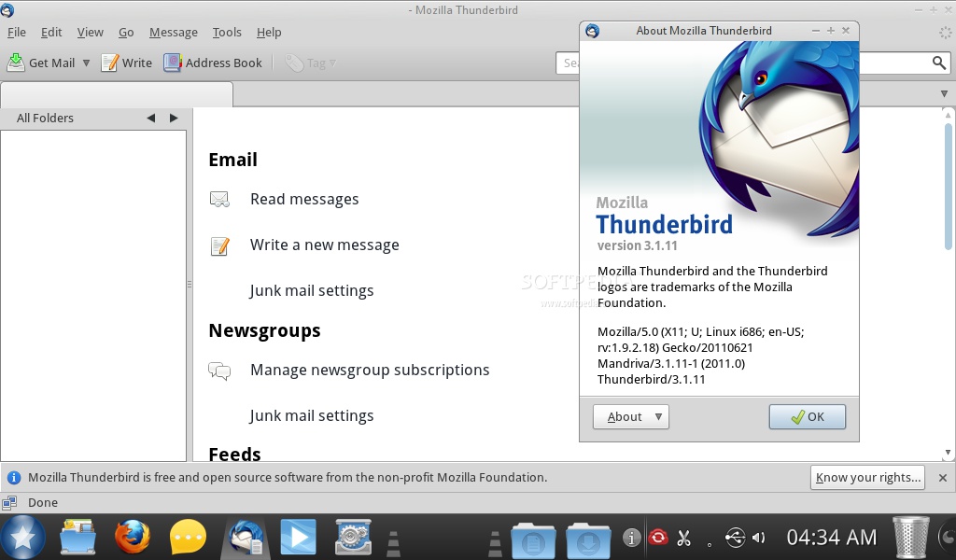Open the trash bin in the panel
The width and height of the screenshot is (956, 560).
tap(911, 537)
